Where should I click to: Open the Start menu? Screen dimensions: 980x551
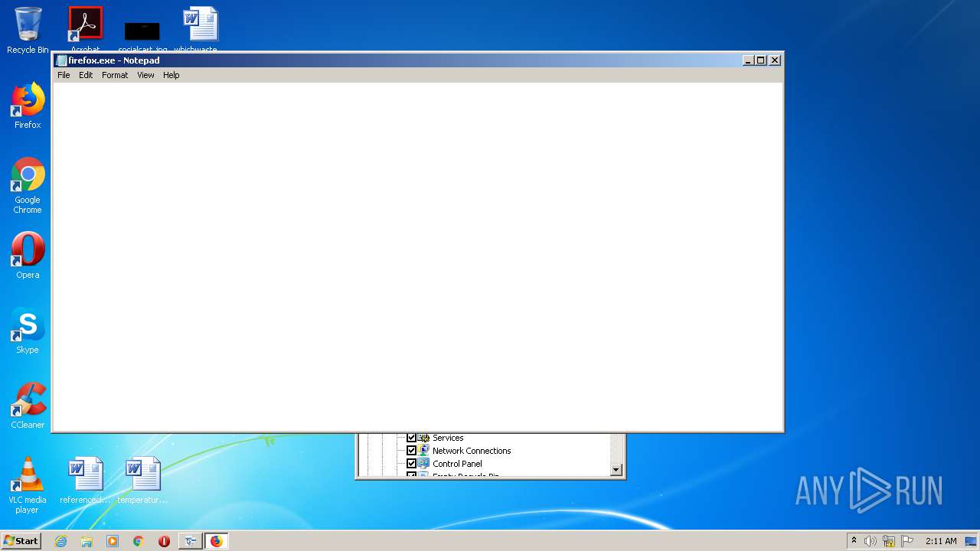click(x=21, y=541)
